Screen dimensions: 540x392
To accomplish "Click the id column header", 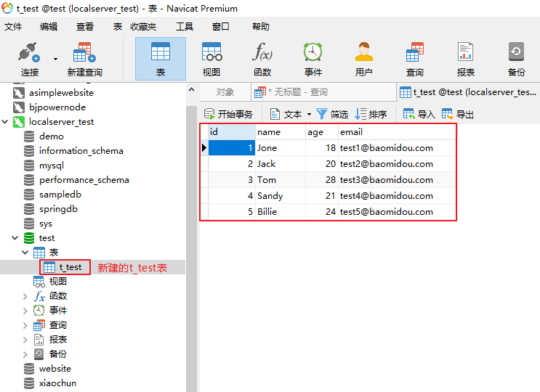I will 231,132.
